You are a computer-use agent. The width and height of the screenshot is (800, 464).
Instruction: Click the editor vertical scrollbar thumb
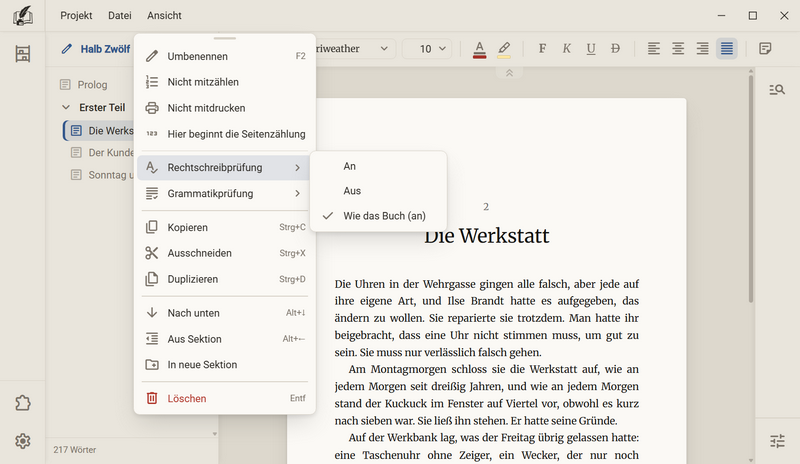751,189
